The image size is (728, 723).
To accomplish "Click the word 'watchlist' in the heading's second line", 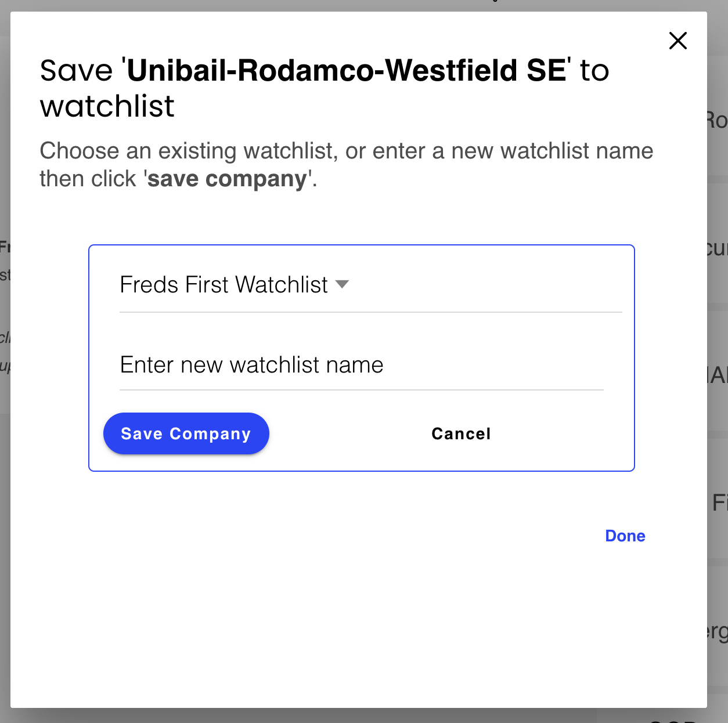I will point(107,106).
